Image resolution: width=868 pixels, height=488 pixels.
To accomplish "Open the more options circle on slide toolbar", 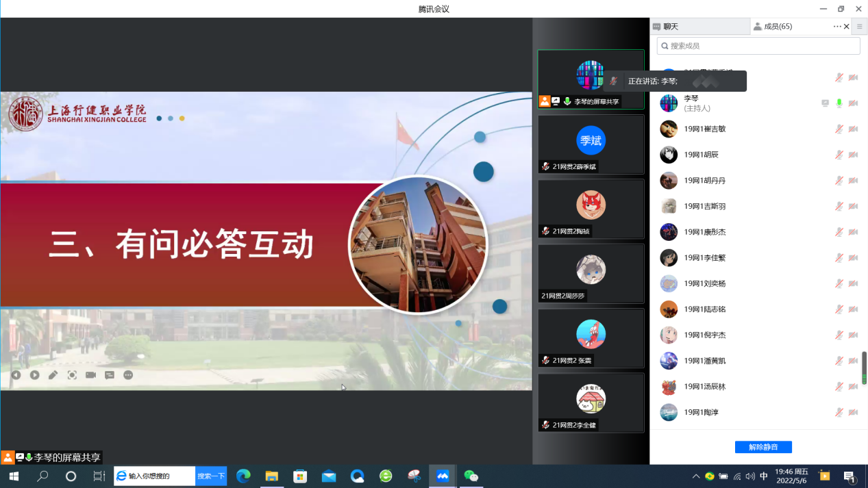I will tap(128, 375).
